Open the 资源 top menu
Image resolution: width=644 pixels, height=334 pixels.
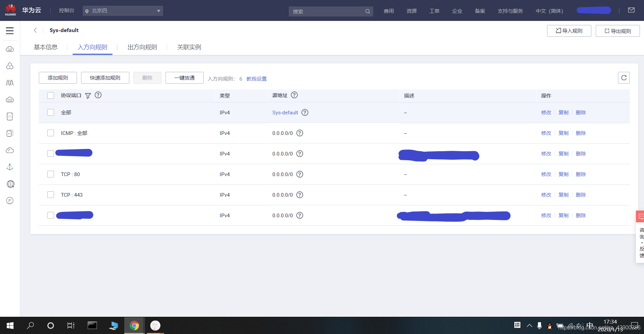click(x=412, y=11)
